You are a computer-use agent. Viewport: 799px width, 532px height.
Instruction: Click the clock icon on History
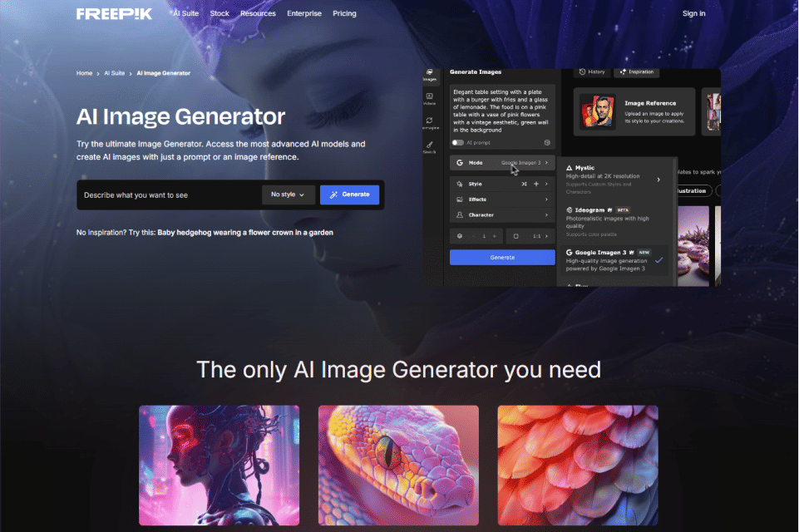582,72
